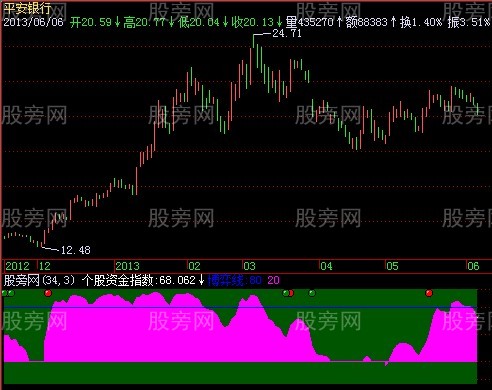Click the 个股资金指数:68.062 indicator value
492x390 pixels.
(143, 280)
